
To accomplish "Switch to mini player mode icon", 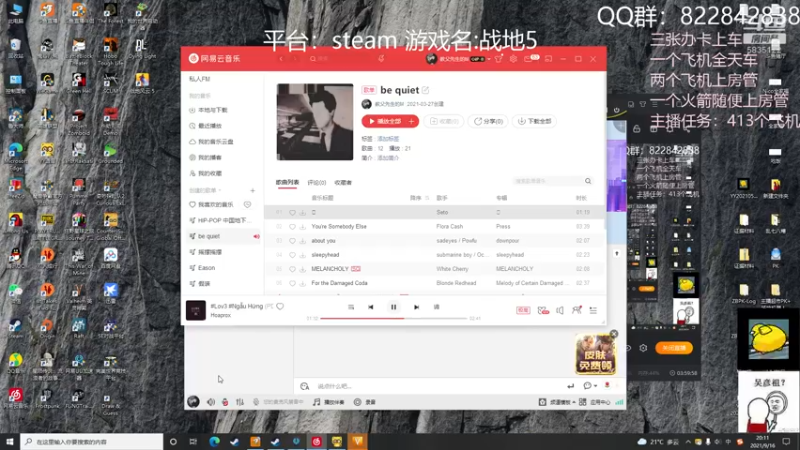I will [x=548, y=59].
